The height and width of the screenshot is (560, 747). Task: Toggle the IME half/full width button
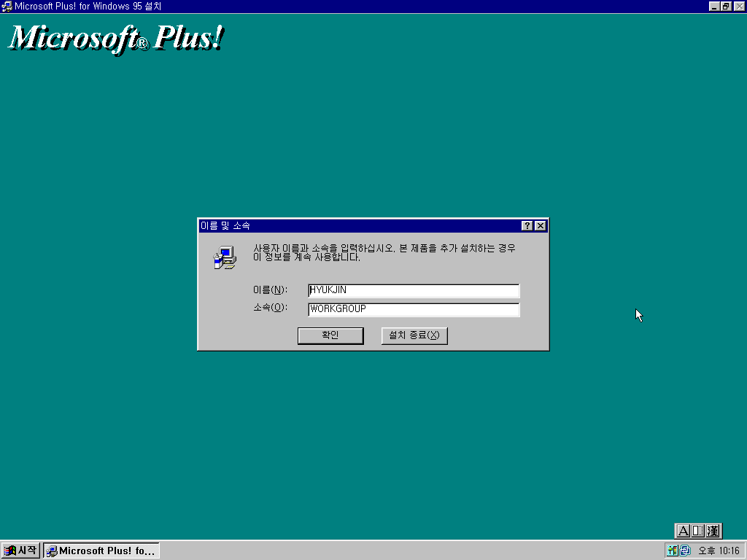pyautogui.click(x=698, y=531)
